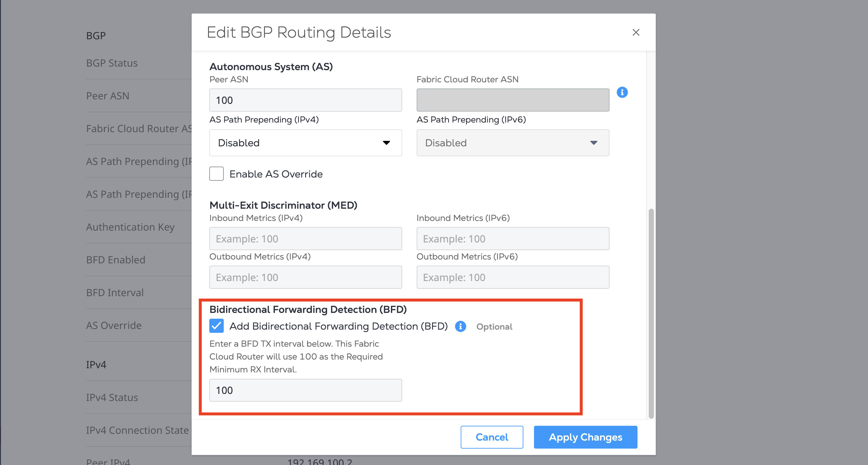Click the BFD Interval label in background
868x465 pixels.
[115, 293]
